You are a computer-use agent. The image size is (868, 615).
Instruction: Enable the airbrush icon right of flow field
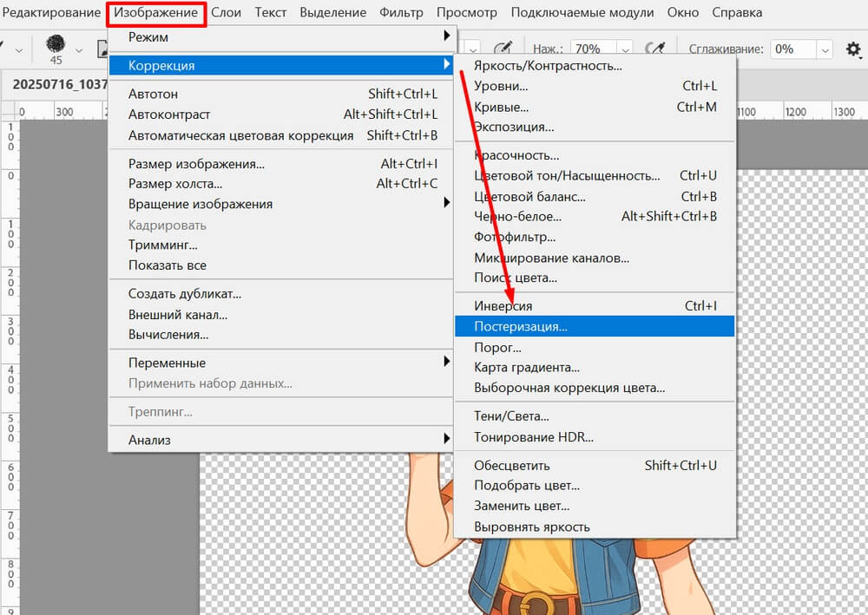pyautogui.click(x=657, y=49)
